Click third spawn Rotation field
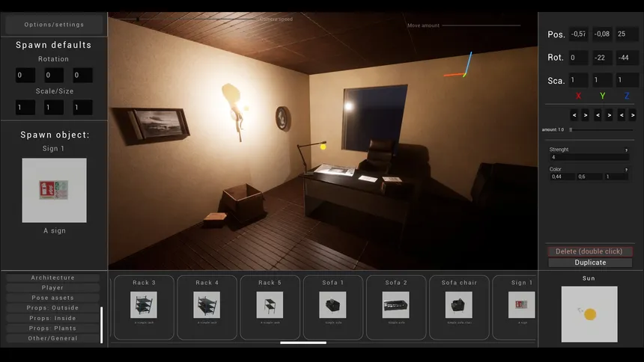Screen dimensions: 644x362 (82, 76)
